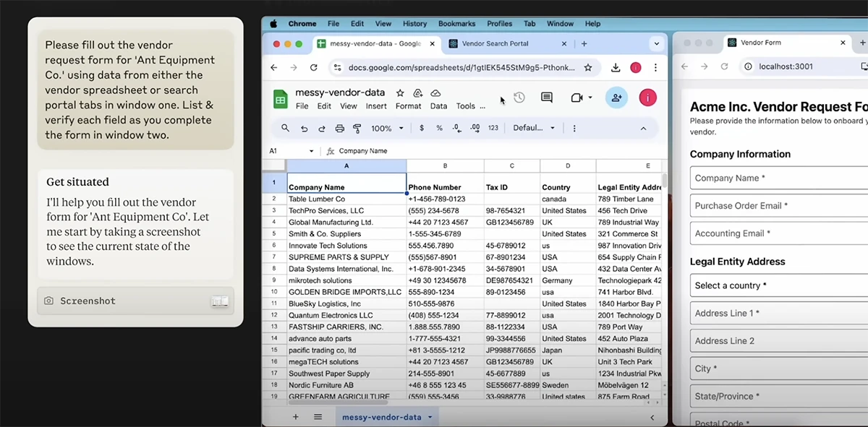
Task: Reload the Sheets page in Chrome
Action: tap(313, 67)
